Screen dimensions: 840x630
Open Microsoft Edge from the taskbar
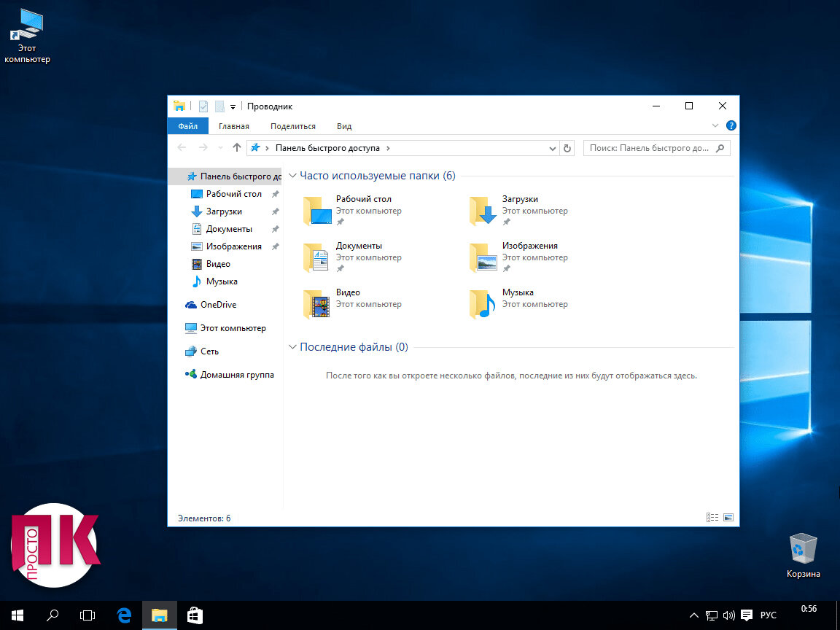[x=124, y=615]
